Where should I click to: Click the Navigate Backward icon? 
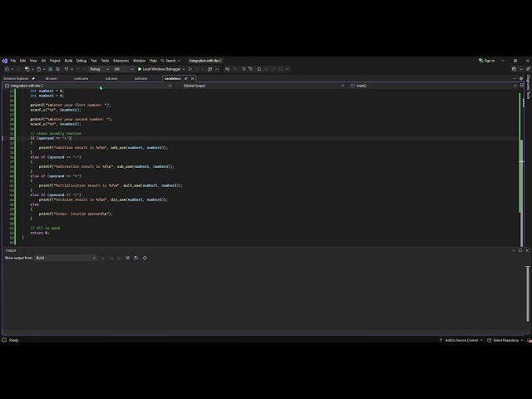(x=7, y=69)
